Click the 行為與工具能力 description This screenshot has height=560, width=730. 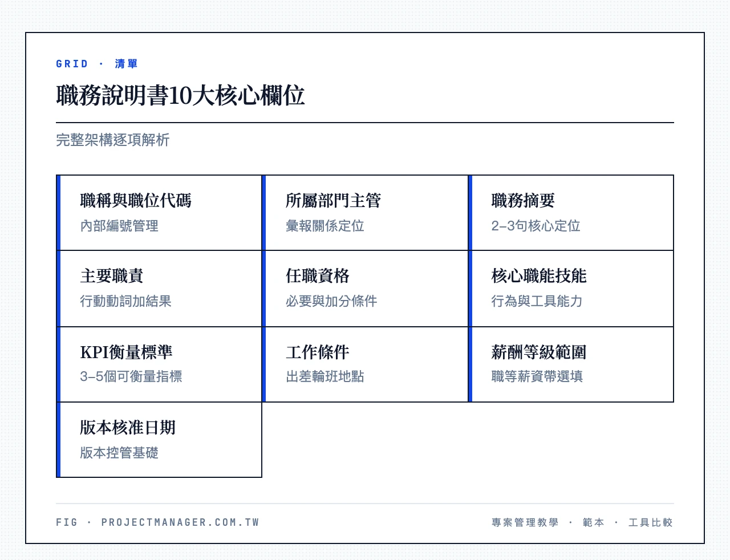tap(537, 301)
